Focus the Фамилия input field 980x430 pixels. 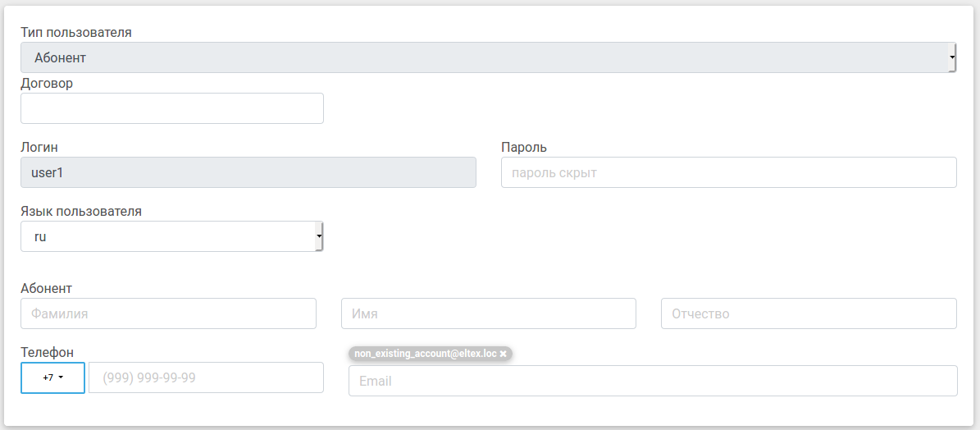(168, 313)
